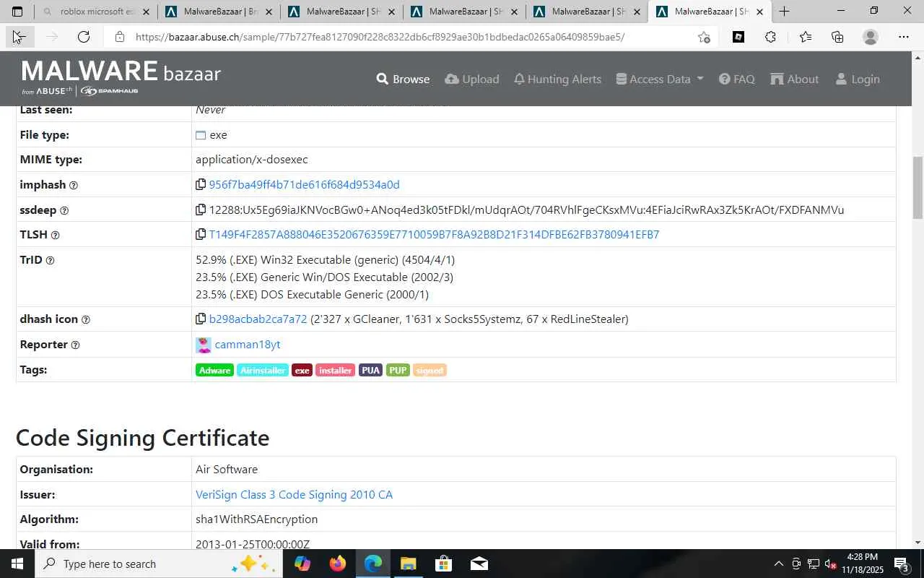Open Mail app from the taskbar
Viewport: 924px width, 578px height.
coord(479,564)
